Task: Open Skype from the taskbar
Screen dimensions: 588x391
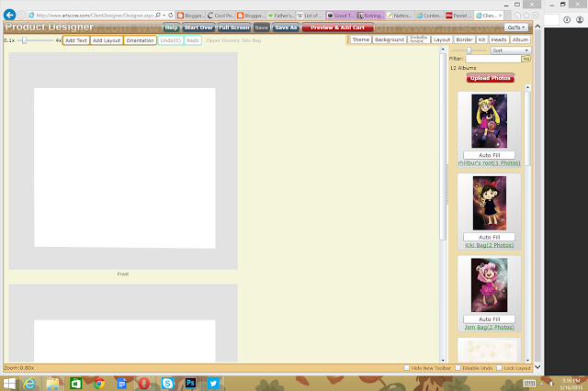Action: (167, 383)
